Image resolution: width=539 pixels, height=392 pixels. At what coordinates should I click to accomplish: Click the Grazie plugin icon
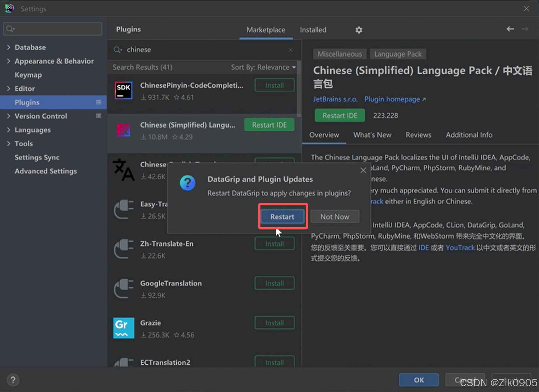123,328
